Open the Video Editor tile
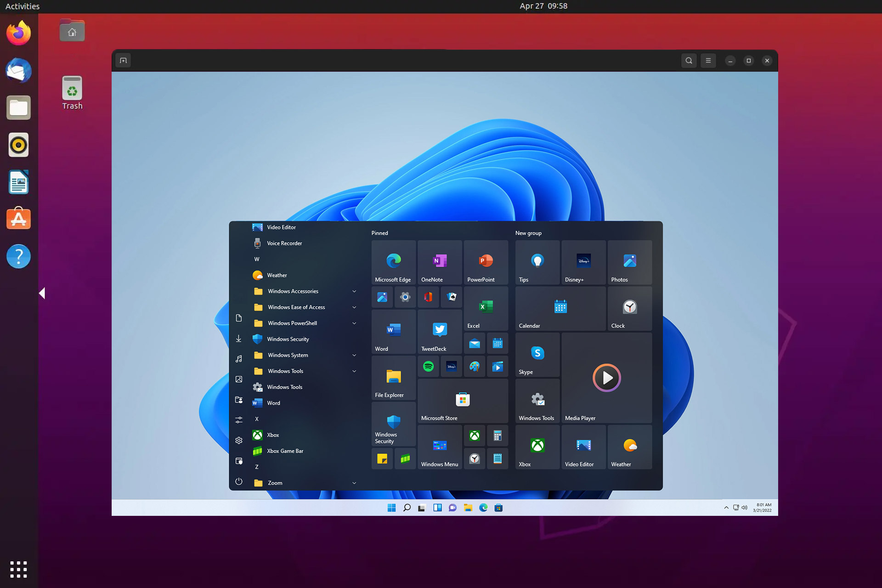Screen dimensions: 882x588 (583, 447)
